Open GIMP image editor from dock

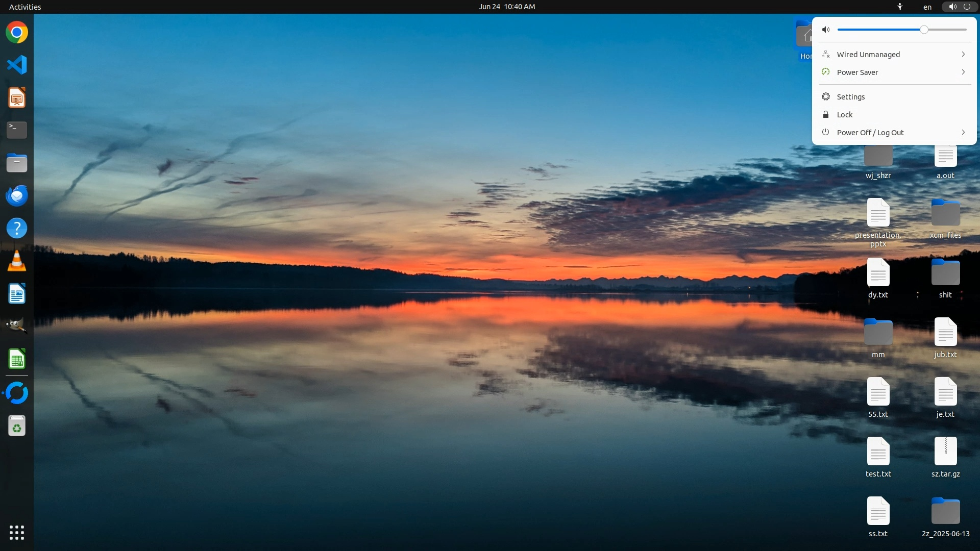pos(17,325)
